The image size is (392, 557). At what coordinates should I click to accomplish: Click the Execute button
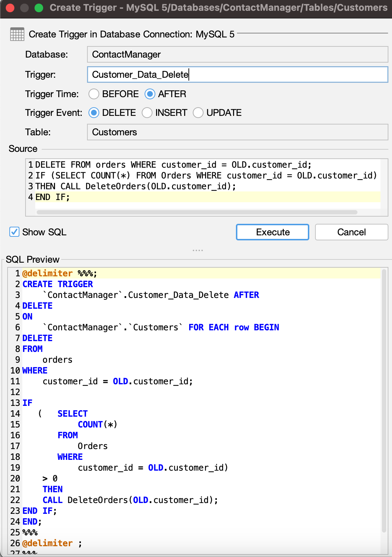(x=273, y=232)
